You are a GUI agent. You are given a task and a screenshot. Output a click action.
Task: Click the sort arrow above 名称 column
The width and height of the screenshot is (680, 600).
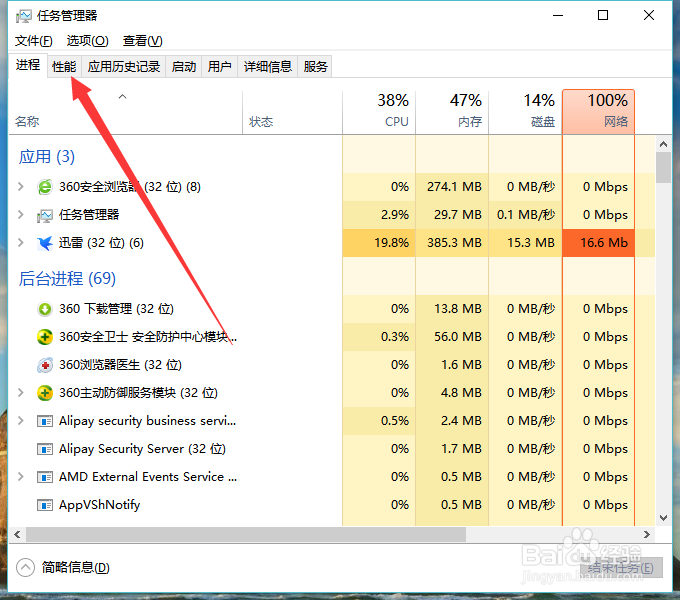tap(123, 96)
